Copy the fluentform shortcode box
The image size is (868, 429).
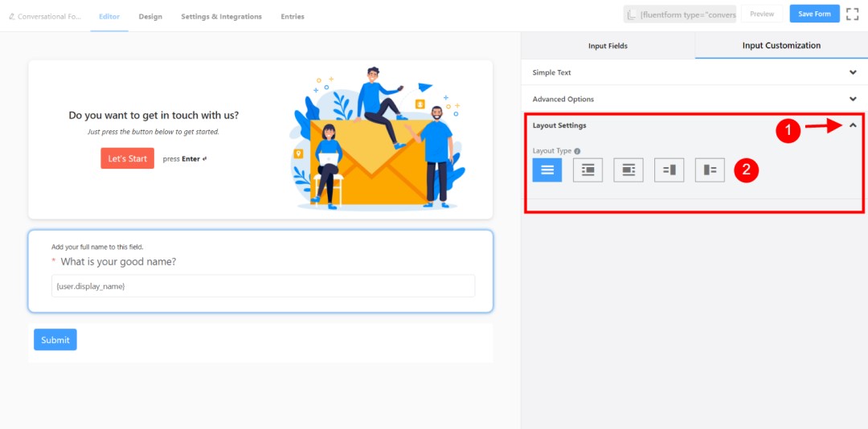coord(680,14)
